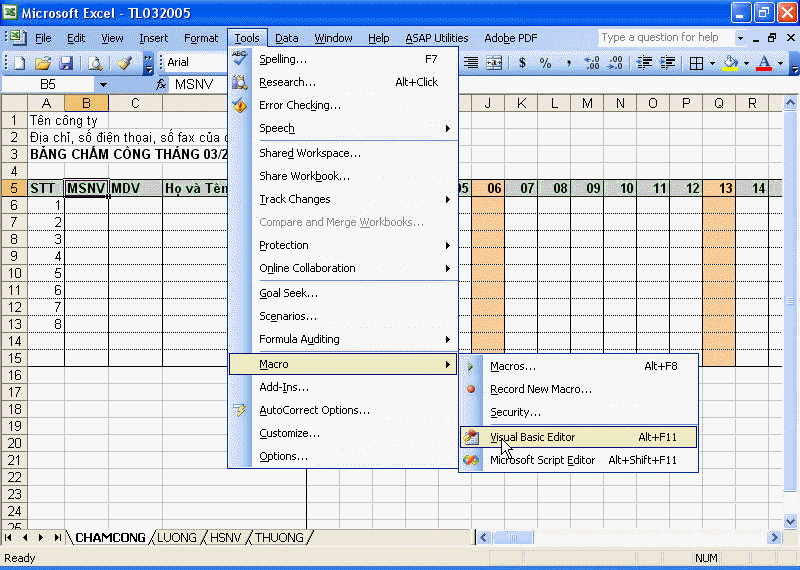The height and width of the screenshot is (570, 800).
Task: Click the Merge and Center icon
Action: click(x=493, y=63)
